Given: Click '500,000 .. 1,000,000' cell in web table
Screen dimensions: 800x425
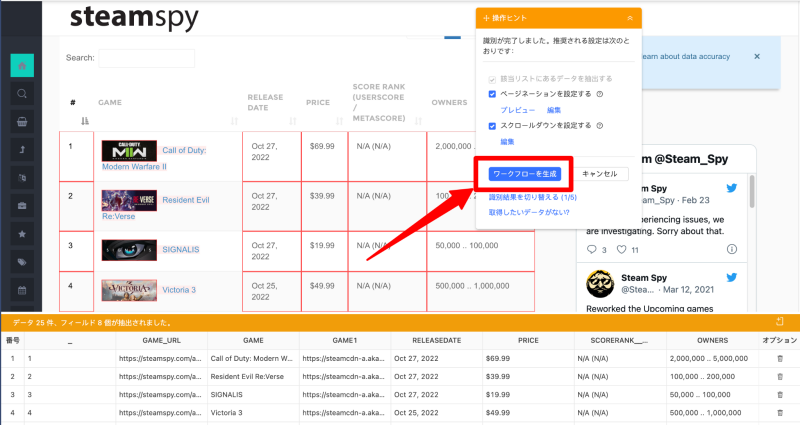Looking at the screenshot, I should point(481,291).
